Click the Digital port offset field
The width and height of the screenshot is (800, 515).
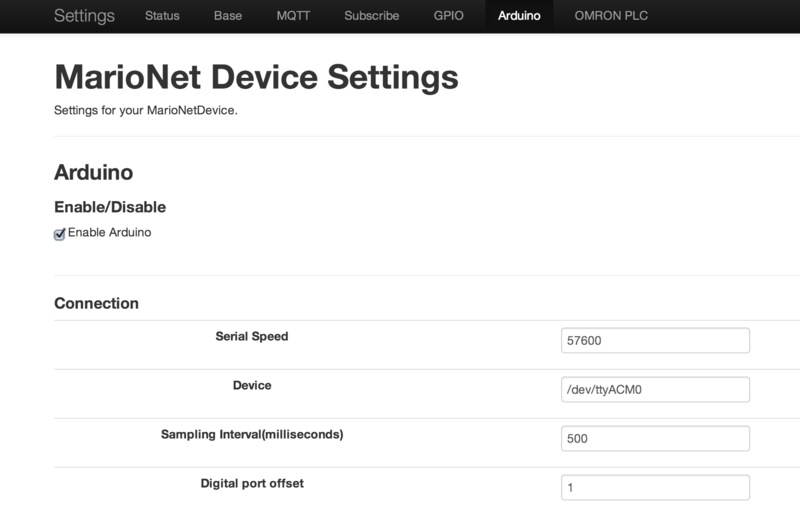pos(655,487)
